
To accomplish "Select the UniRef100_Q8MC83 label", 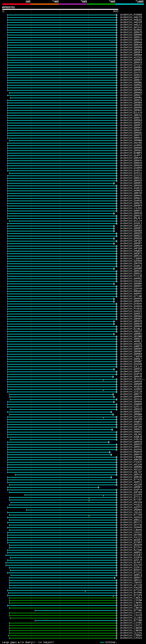I will 131,115.
